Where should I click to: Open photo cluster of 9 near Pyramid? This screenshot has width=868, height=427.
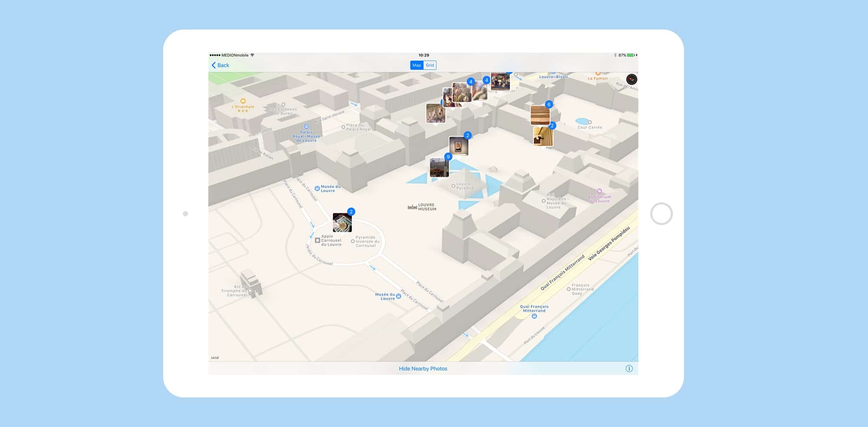(439, 167)
